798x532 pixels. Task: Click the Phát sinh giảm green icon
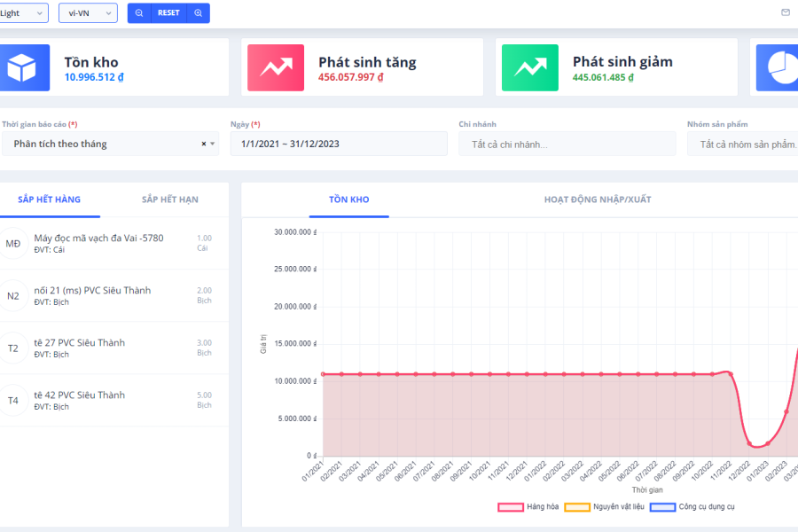click(x=529, y=68)
